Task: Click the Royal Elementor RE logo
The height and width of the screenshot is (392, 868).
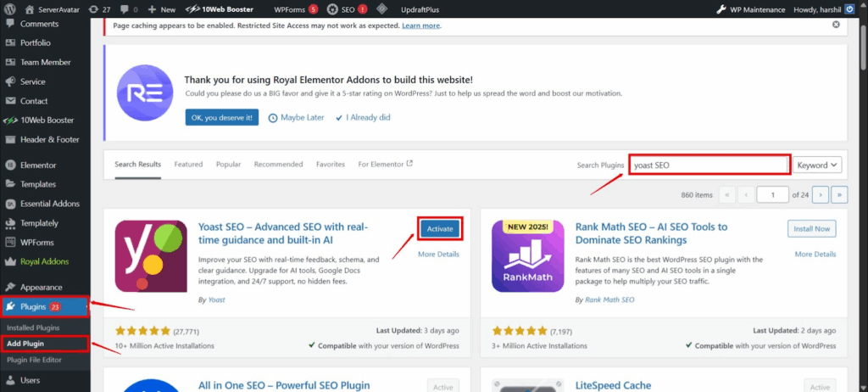Action: [144, 92]
